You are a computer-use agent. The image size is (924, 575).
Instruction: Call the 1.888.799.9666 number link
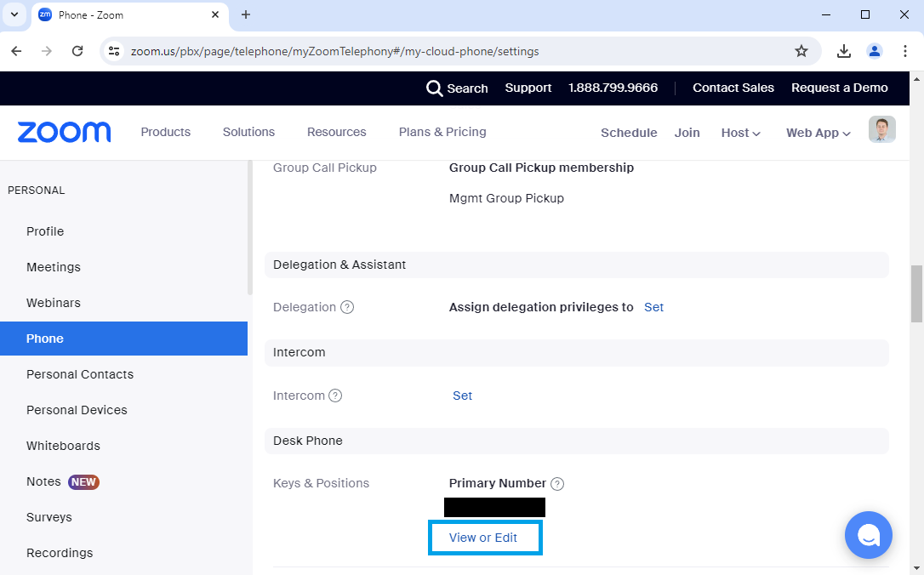(613, 88)
